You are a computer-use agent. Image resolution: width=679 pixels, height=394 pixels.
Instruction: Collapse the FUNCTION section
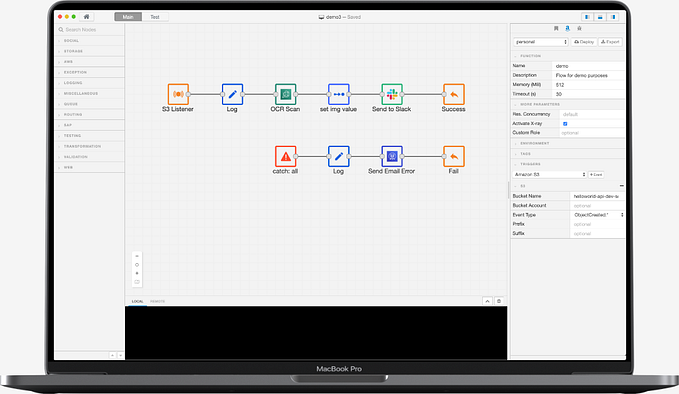click(568, 56)
